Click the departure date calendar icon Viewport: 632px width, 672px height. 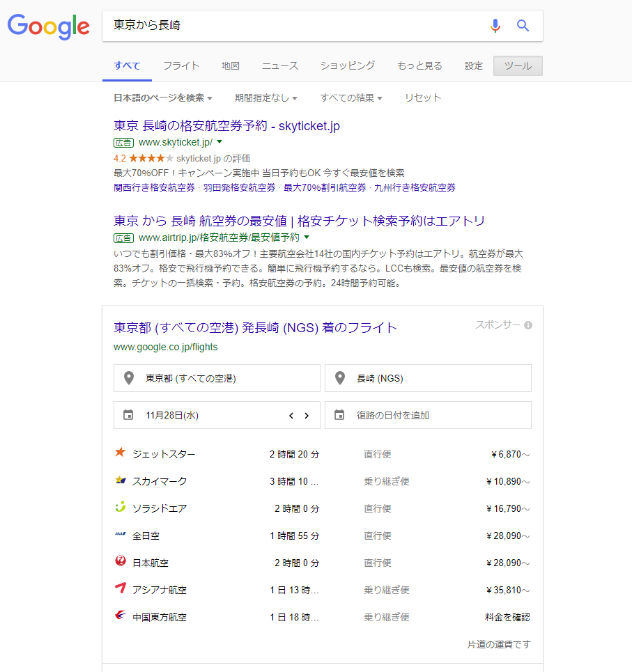point(128,415)
